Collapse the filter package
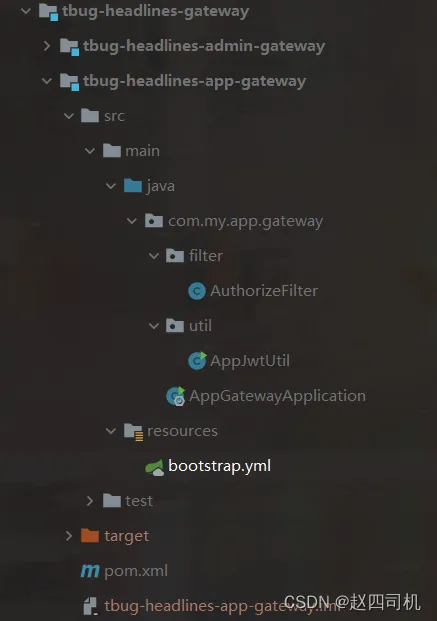437x621 pixels. tap(154, 256)
